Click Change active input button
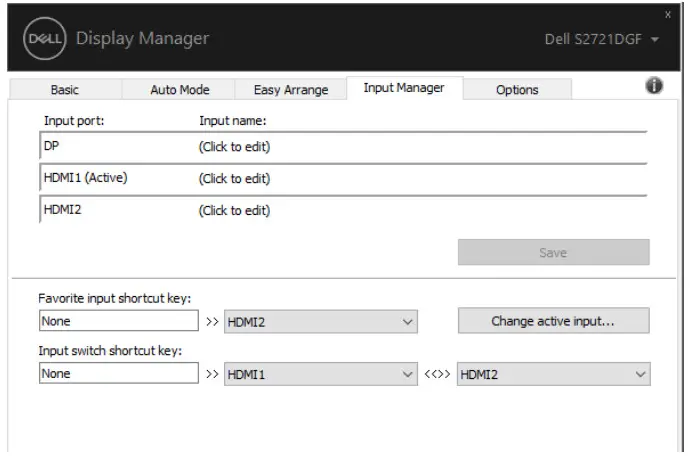Screen dimensions: 690x456 pos(553,321)
